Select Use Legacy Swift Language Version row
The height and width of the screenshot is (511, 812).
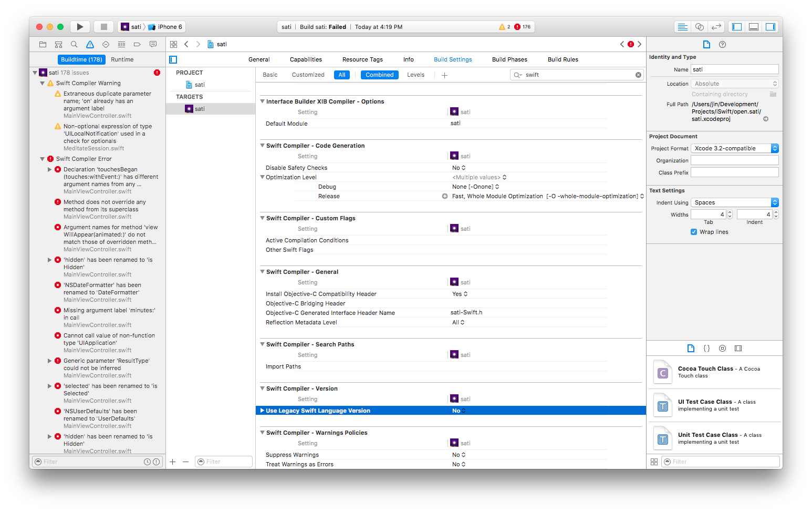pyautogui.click(x=451, y=411)
